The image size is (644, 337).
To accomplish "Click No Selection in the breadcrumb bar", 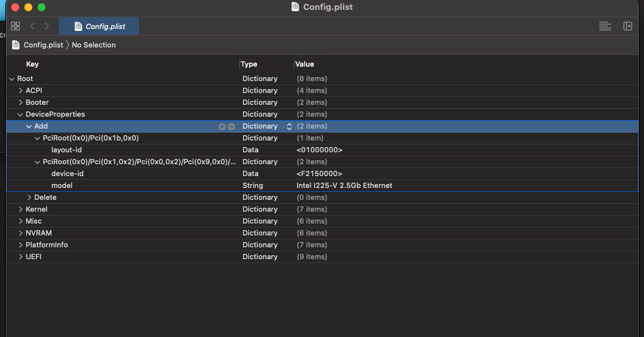I will click(x=94, y=45).
